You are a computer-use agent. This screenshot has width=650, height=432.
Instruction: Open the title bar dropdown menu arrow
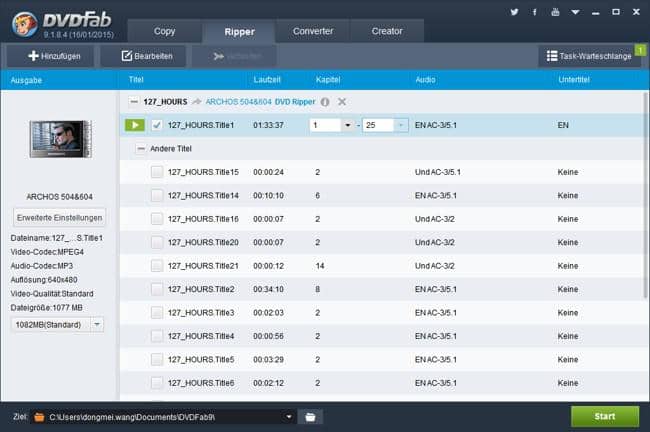(x=575, y=12)
